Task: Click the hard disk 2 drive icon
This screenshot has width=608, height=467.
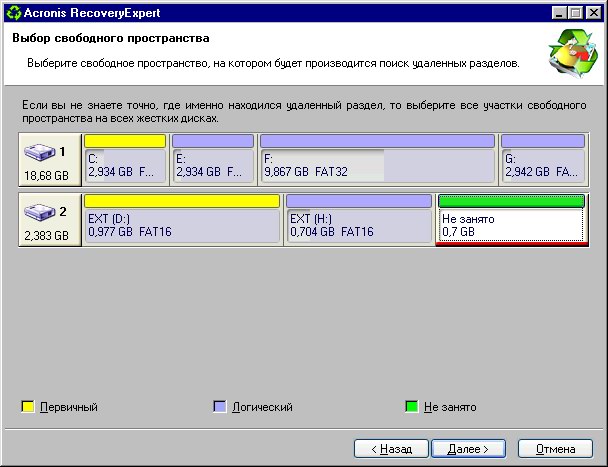Action: pyautogui.click(x=43, y=214)
